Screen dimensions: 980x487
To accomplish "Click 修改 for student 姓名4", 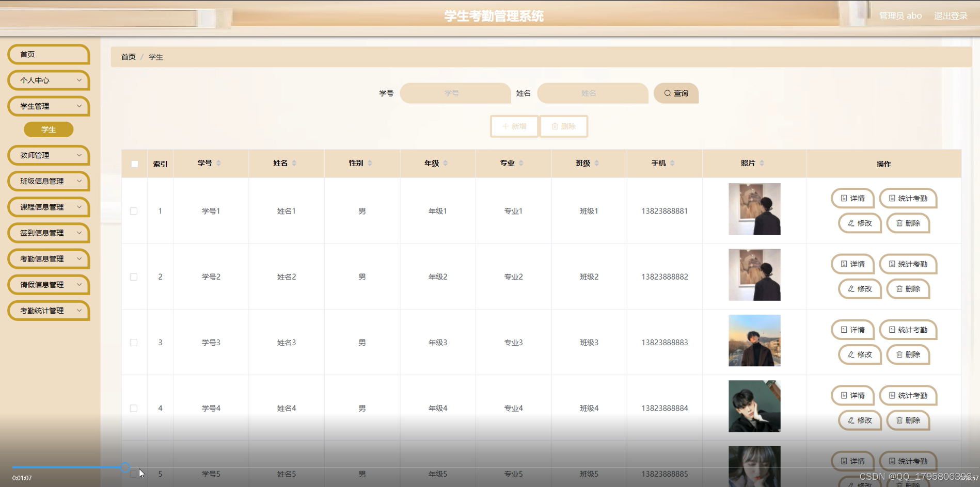I will pos(860,420).
